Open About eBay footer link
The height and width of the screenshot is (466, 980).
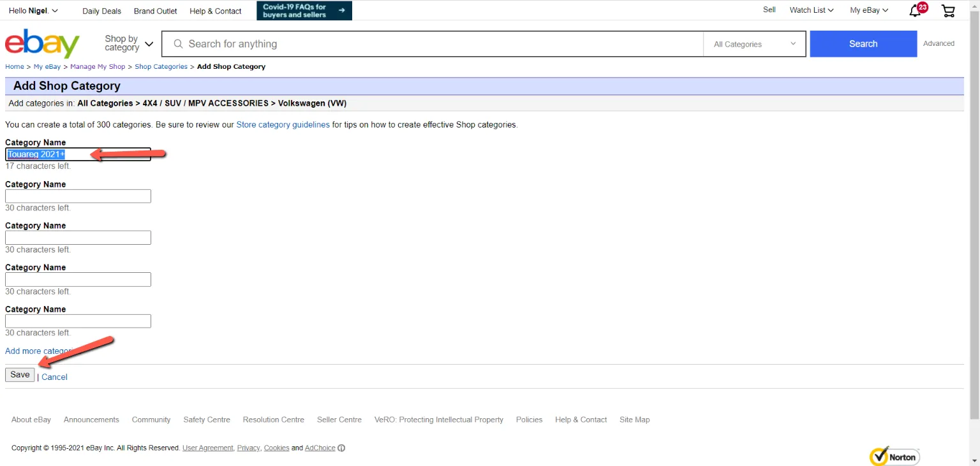click(31, 419)
